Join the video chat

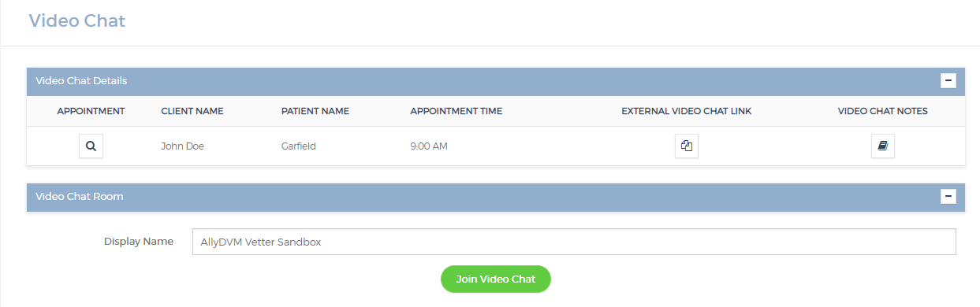[495, 279]
